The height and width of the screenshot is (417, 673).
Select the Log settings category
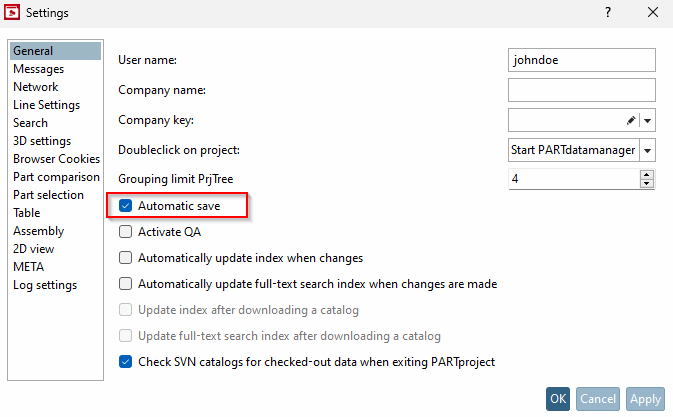pyautogui.click(x=45, y=285)
